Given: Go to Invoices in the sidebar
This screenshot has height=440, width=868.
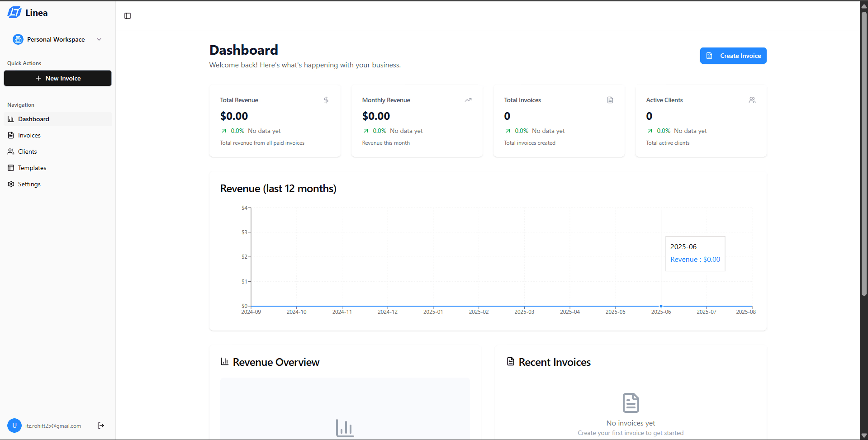Looking at the screenshot, I should pyautogui.click(x=29, y=135).
